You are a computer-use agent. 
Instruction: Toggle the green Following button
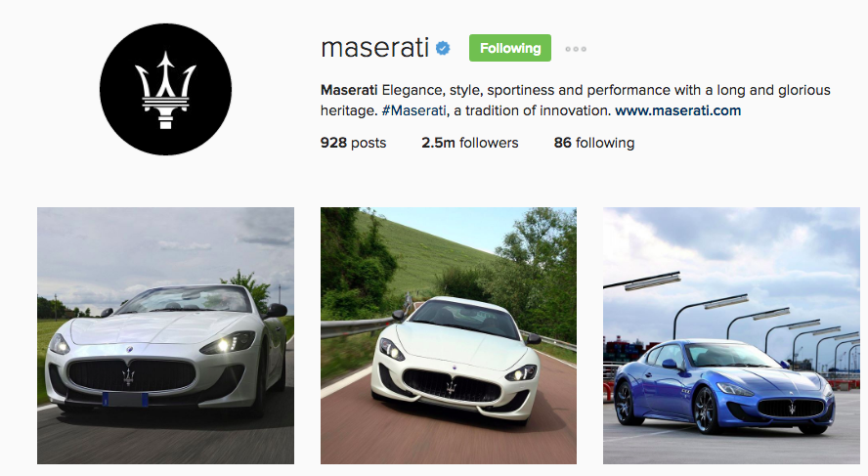[510, 48]
